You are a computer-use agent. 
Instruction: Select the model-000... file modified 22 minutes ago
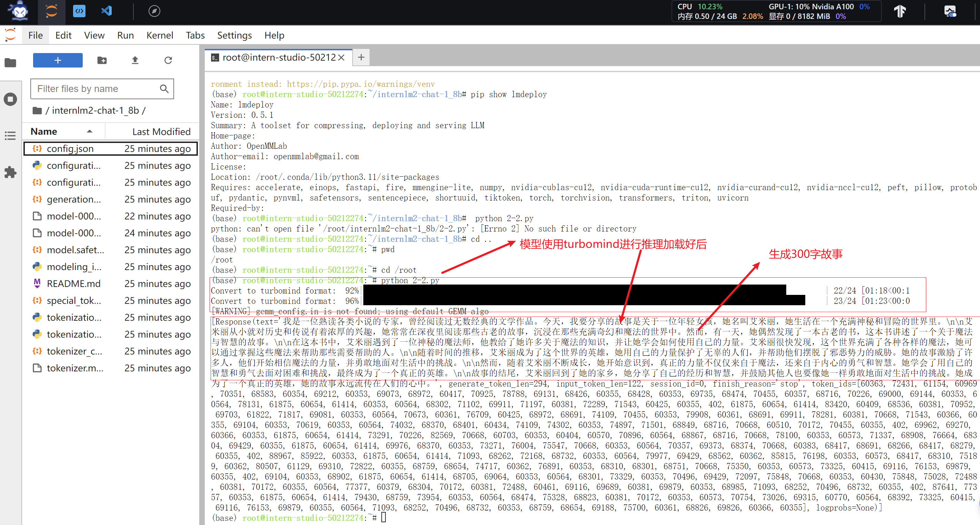111,216
